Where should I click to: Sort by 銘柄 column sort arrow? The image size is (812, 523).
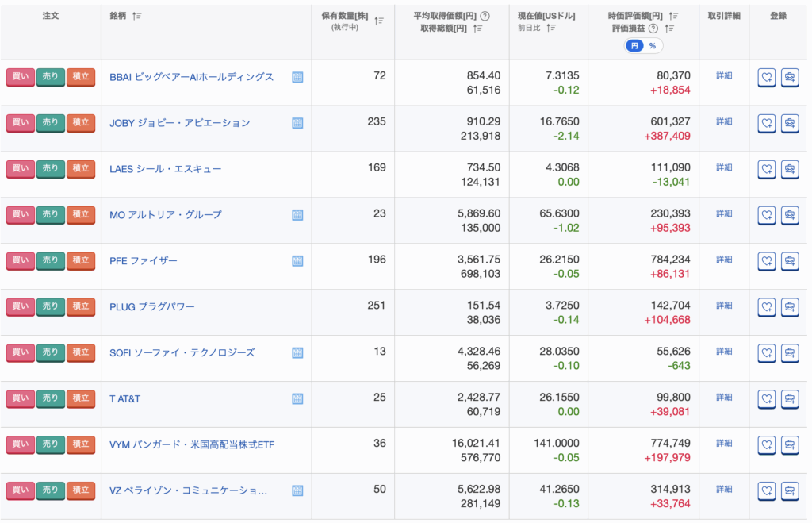click(137, 16)
